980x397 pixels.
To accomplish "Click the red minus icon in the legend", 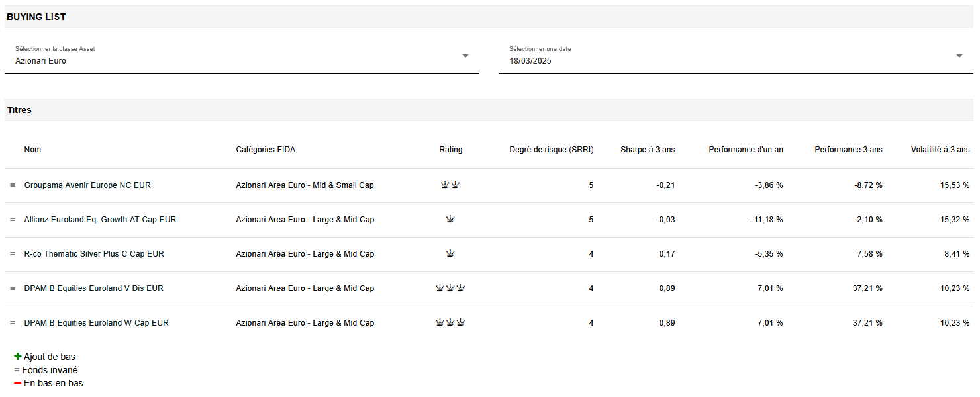I will [x=18, y=383].
